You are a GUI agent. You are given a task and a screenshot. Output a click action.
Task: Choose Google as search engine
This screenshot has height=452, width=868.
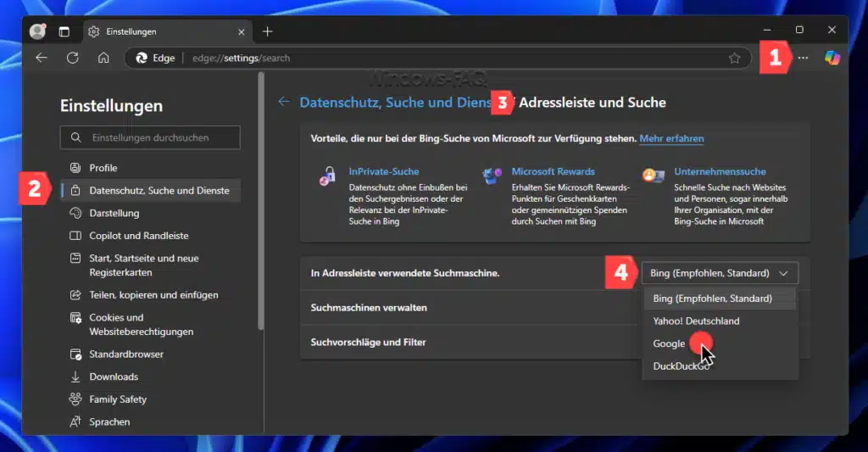coord(720,344)
